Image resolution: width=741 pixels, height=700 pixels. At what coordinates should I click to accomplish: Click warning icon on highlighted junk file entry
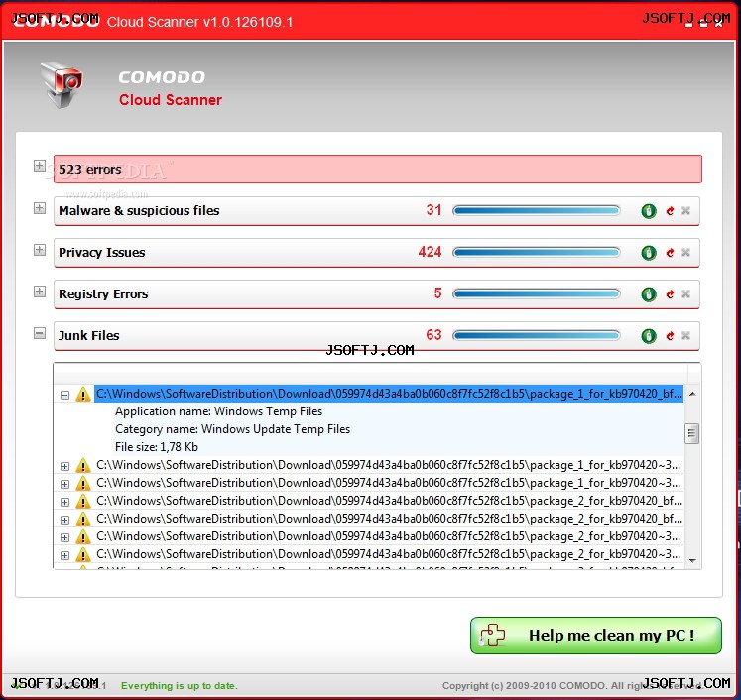coord(83,394)
